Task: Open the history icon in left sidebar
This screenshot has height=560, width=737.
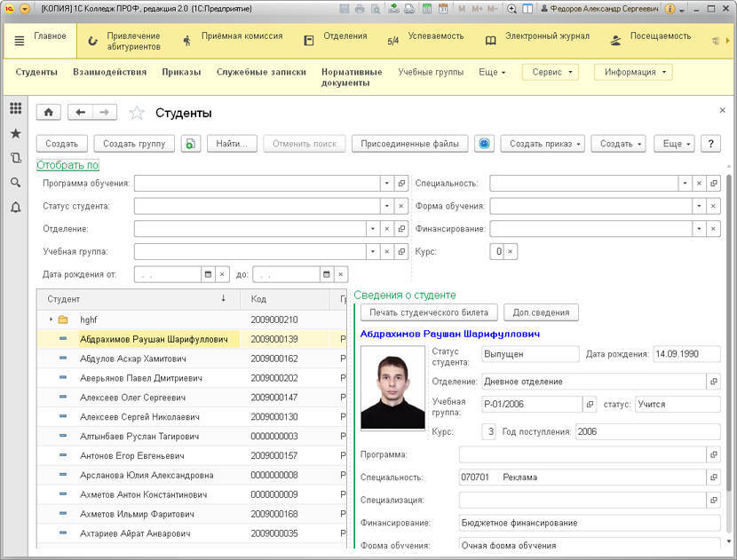Action: pos(15,158)
